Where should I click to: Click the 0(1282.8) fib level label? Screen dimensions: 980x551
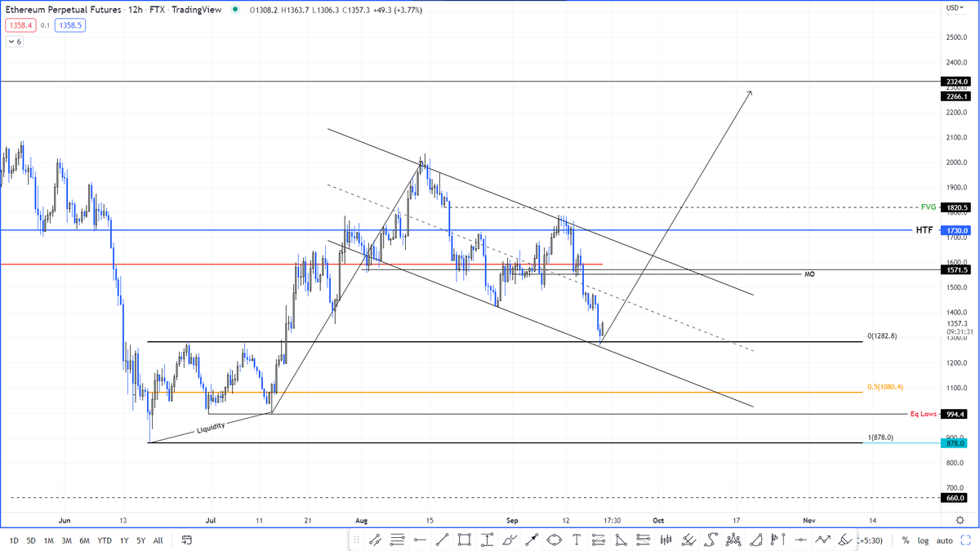click(883, 336)
